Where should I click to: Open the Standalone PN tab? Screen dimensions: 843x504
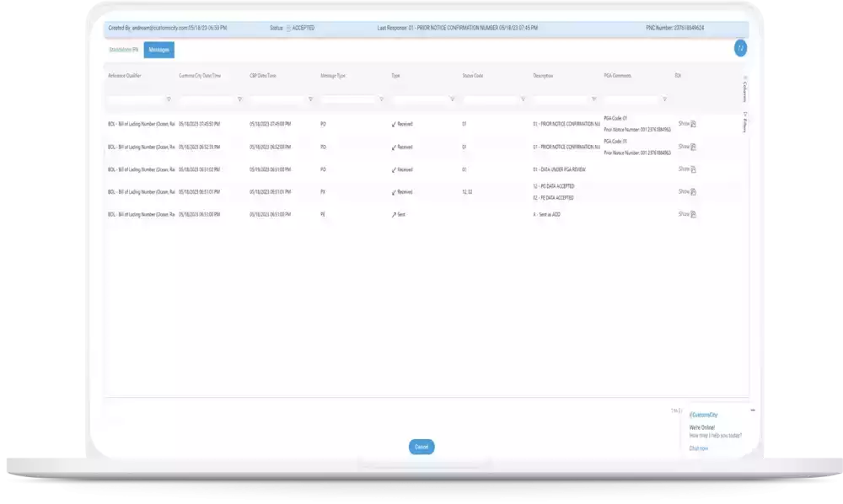[x=124, y=50]
